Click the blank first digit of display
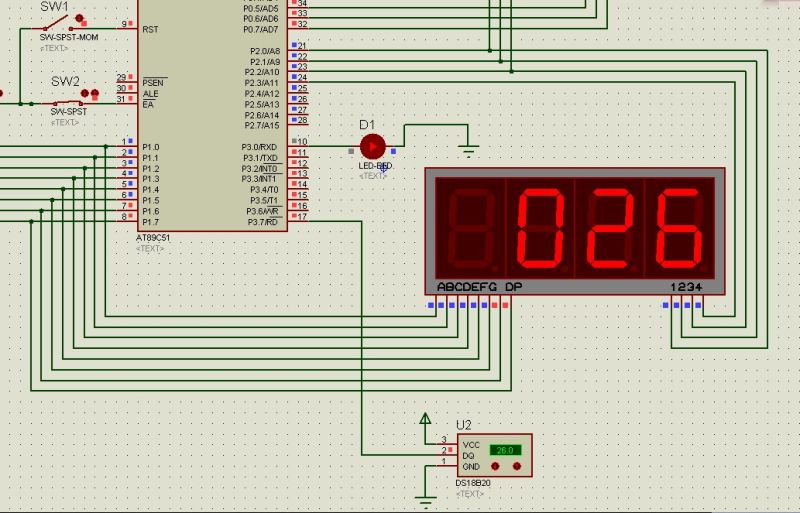 470,229
